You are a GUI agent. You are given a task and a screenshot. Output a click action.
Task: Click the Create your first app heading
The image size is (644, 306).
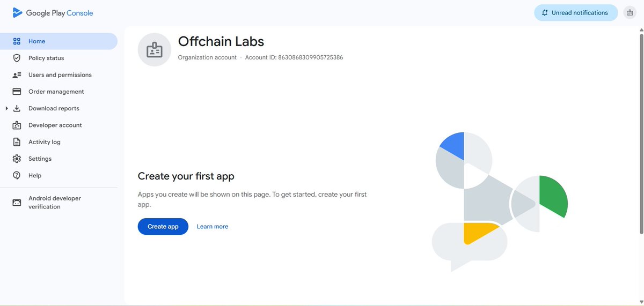[186, 176]
